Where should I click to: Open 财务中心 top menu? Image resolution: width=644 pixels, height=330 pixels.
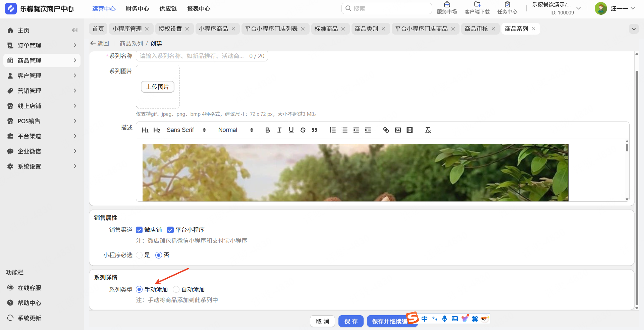pos(138,9)
